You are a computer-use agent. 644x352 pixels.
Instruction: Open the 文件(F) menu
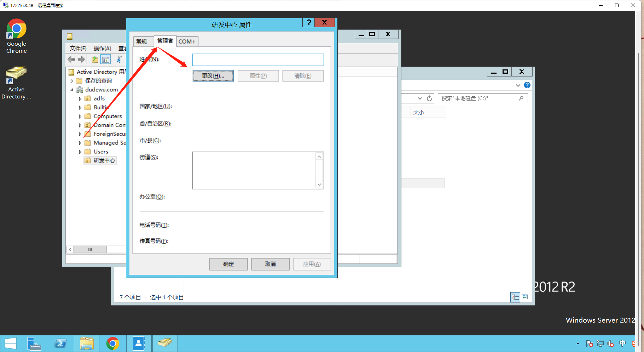coord(78,49)
